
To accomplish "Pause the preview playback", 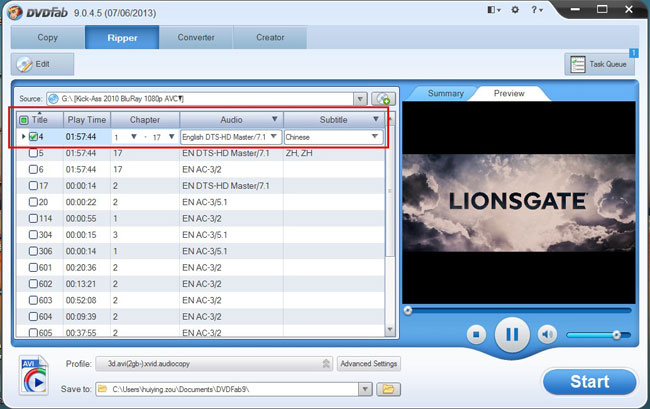I will coord(512,334).
